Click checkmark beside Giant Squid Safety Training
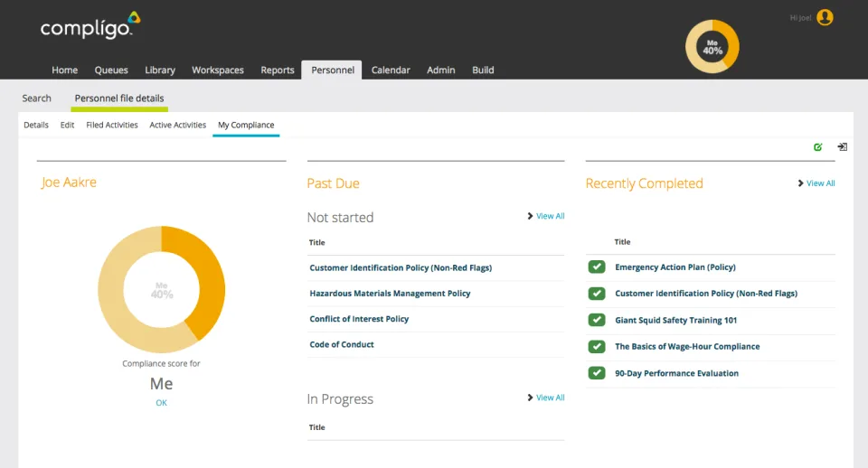The width and height of the screenshot is (868, 468). point(596,320)
